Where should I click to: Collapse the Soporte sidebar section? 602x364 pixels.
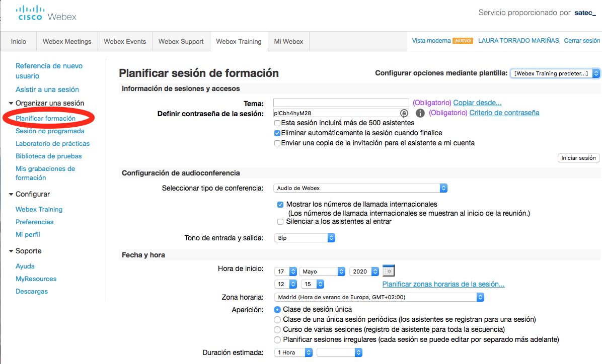[x=11, y=251]
